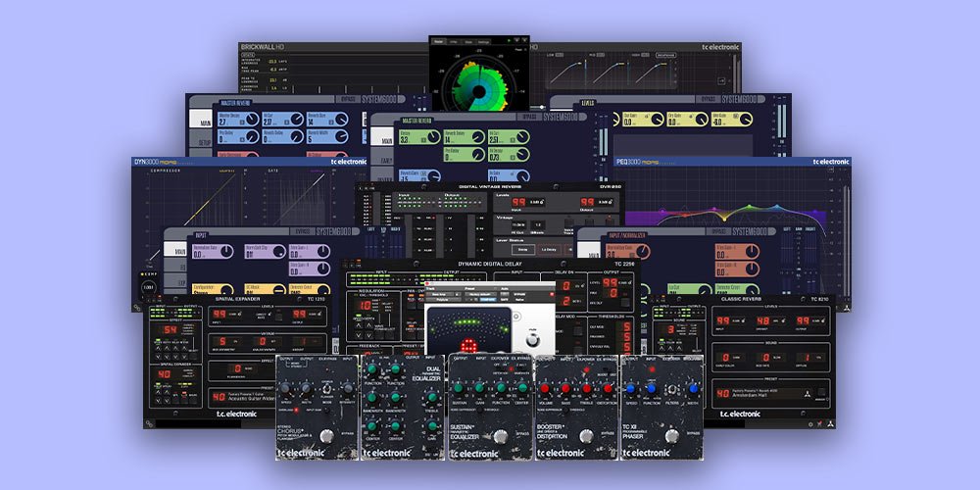Screen dimensions: 980x490
Task: Click the green Sustain knob on Sustain pedal
Action: click(x=459, y=387)
